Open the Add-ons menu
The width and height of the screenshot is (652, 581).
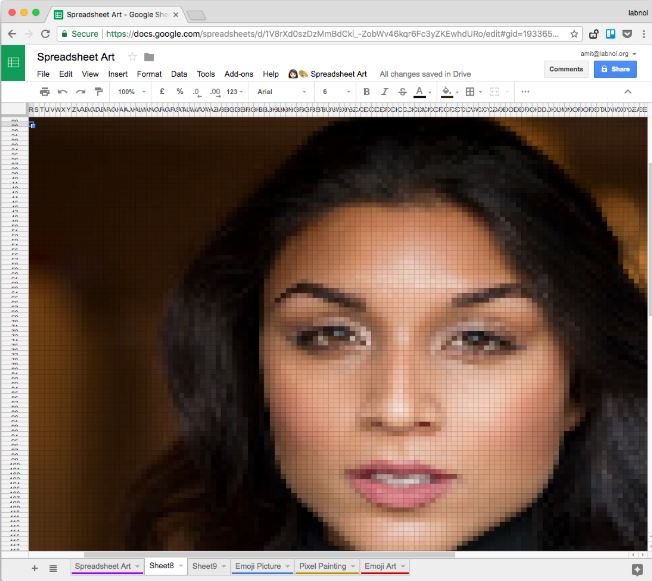(239, 74)
